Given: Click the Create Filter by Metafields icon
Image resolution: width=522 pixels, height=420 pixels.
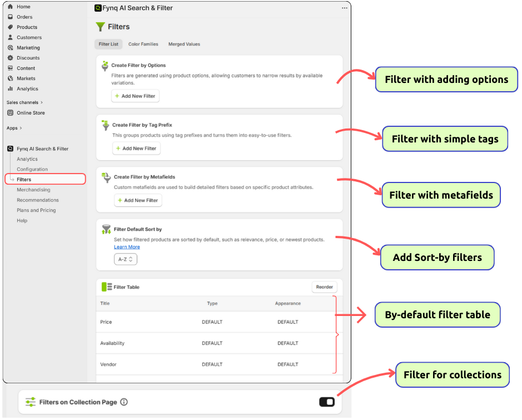Looking at the screenshot, I should click(106, 177).
